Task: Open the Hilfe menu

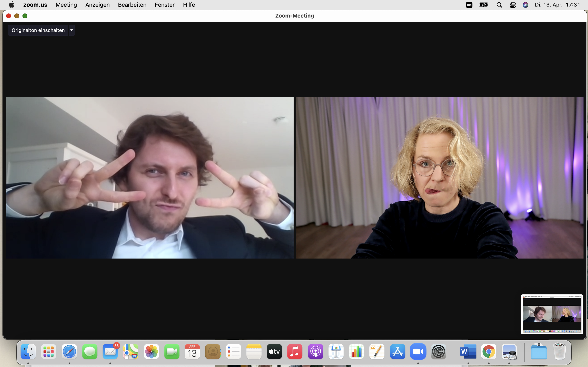Action: (189, 5)
